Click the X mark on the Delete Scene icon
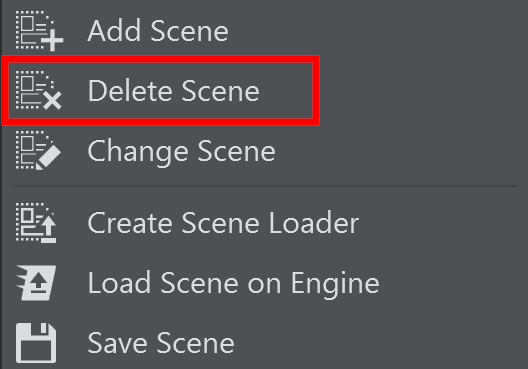Viewport: 528px width, 369px height. pyautogui.click(x=53, y=100)
